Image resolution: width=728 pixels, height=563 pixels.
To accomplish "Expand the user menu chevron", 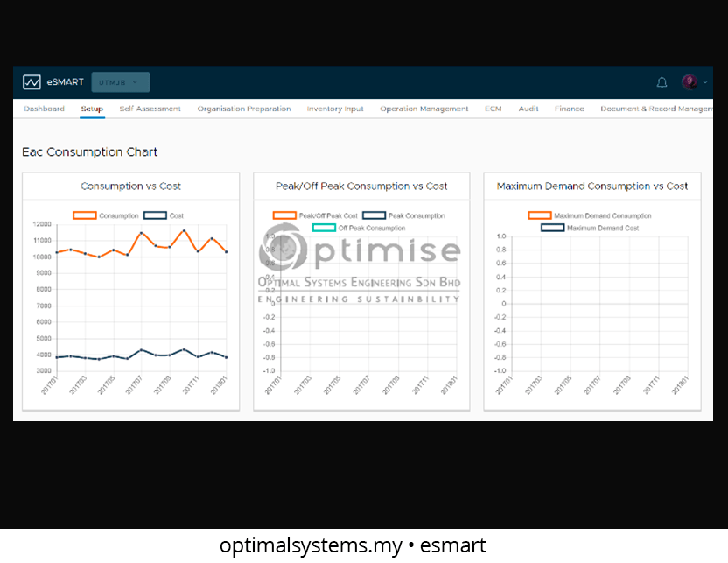I will pos(705,82).
